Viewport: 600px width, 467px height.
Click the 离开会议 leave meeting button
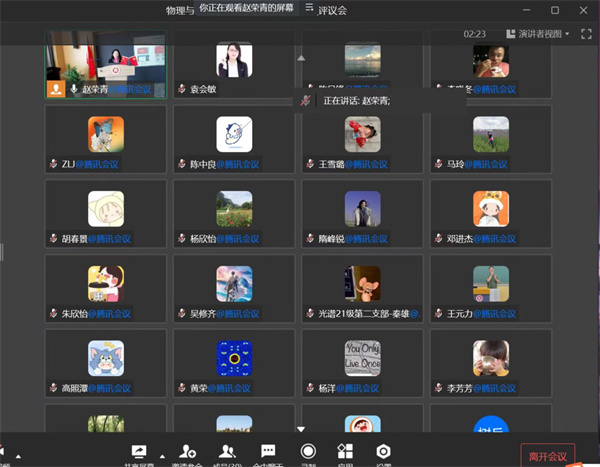[x=547, y=456]
